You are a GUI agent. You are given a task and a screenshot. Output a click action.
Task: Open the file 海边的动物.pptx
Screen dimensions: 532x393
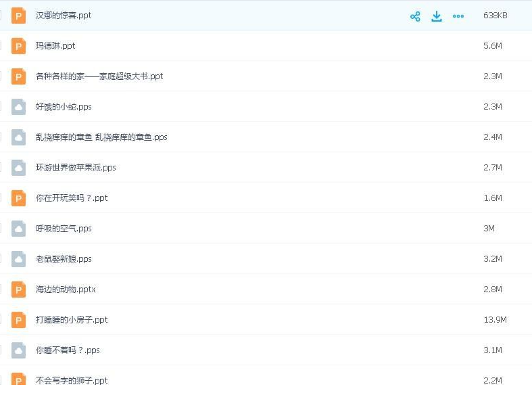pyautogui.click(x=66, y=290)
